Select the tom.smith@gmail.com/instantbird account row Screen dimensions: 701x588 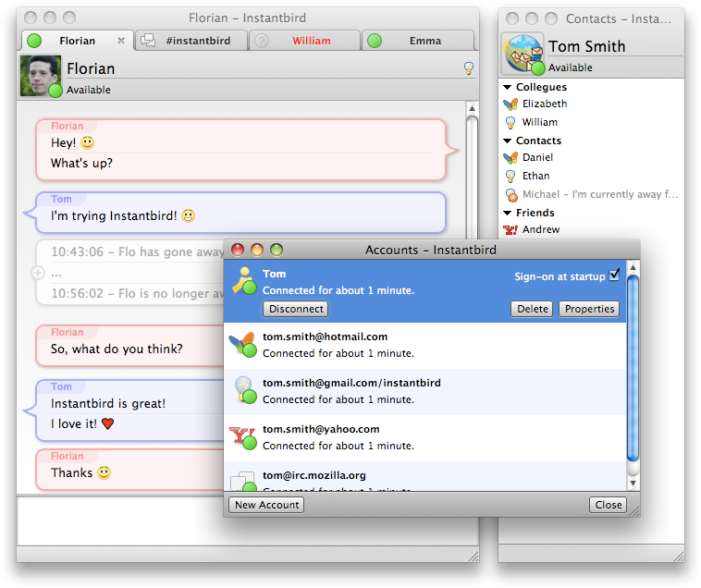pos(424,392)
